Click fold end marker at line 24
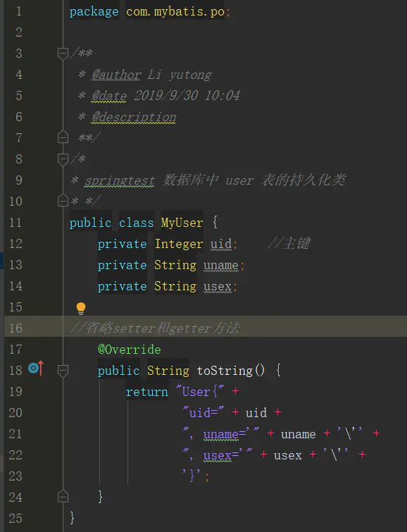This screenshot has height=532, width=407. pyautogui.click(x=63, y=496)
